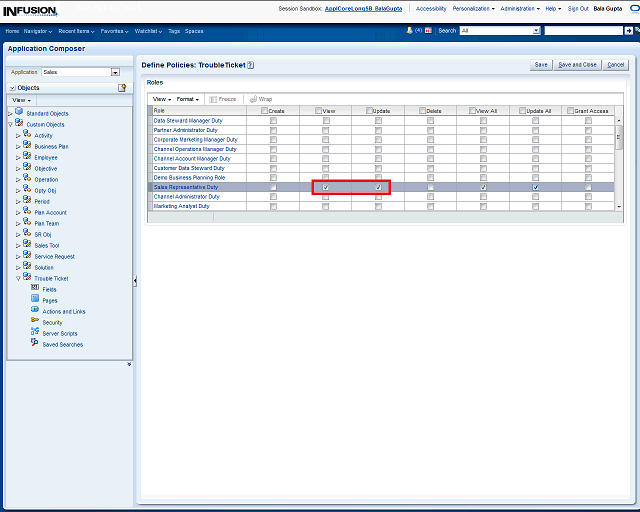Toggle the Create column header checkbox
This screenshot has height=512, width=640.
click(x=264, y=110)
